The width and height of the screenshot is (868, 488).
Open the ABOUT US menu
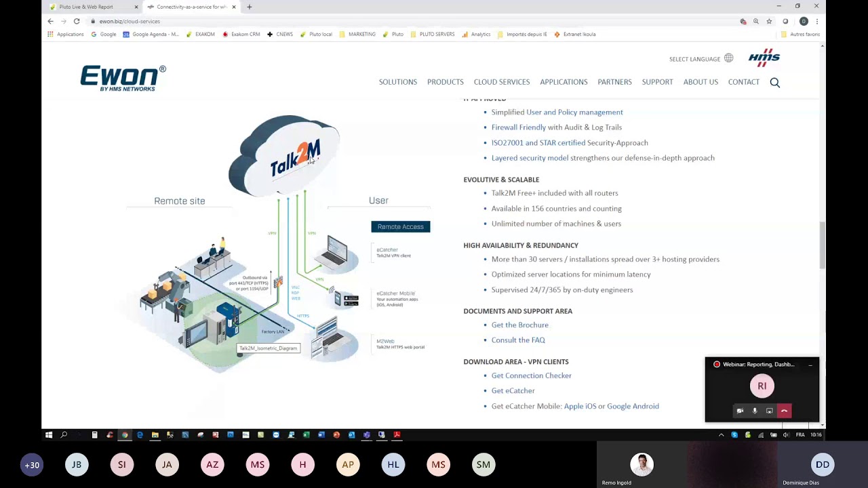(x=701, y=82)
